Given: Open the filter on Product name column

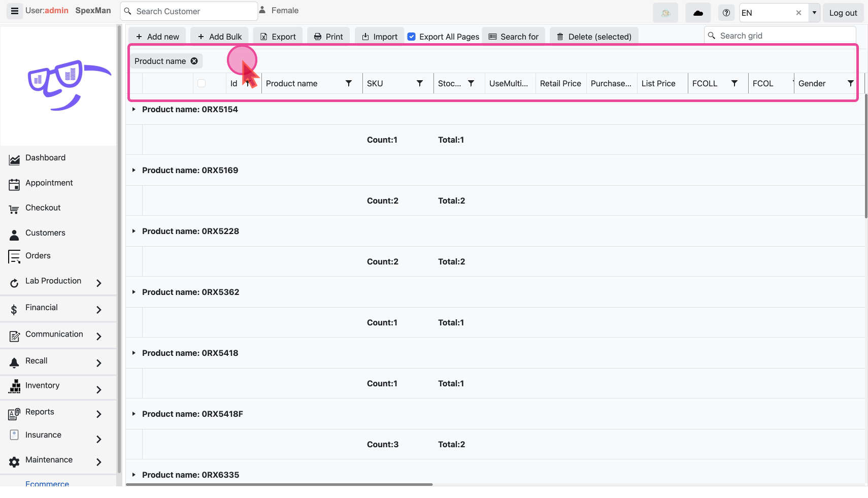Looking at the screenshot, I should 349,83.
